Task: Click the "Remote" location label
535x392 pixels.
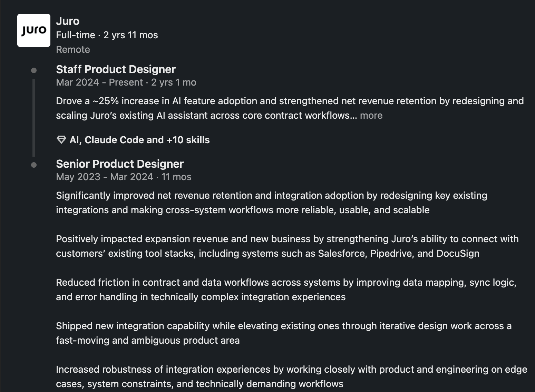Action: (x=73, y=50)
